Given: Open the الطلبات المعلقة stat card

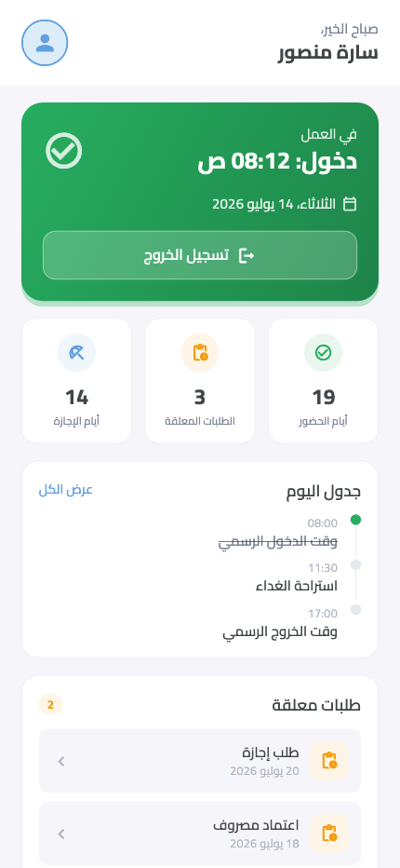Looking at the screenshot, I should click(x=200, y=381).
